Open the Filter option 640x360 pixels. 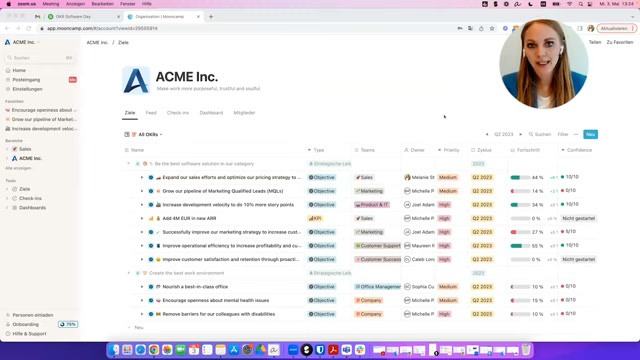(563, 134)
